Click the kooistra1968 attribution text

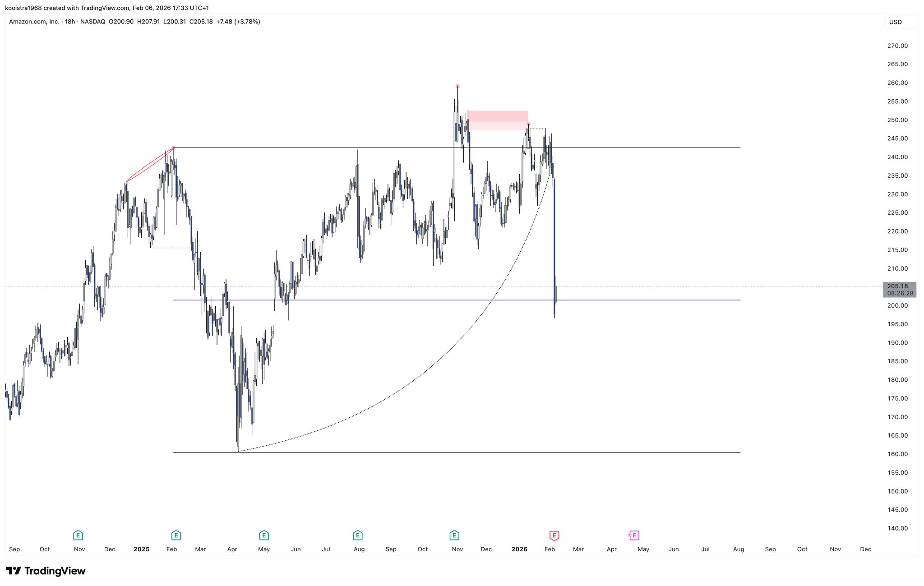pyautogui.click(x=23, y=8)
